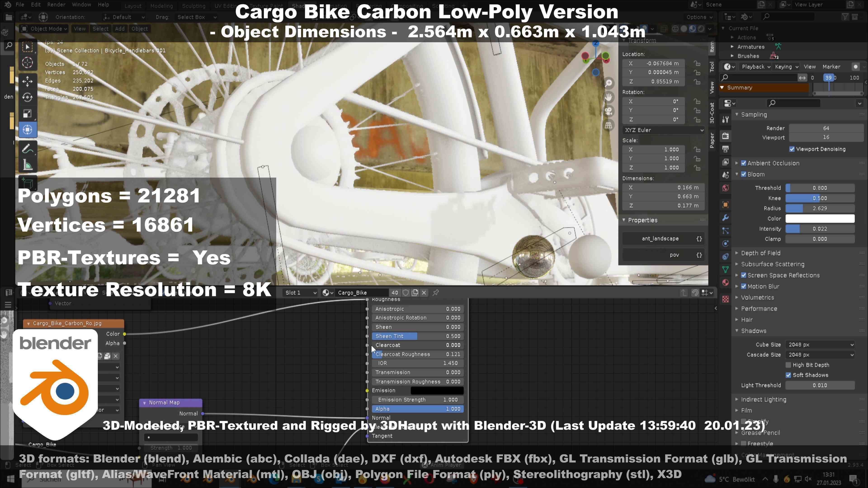Click the viewport zoom magnifier icon
868x488 pixels.
pos(609,83)
